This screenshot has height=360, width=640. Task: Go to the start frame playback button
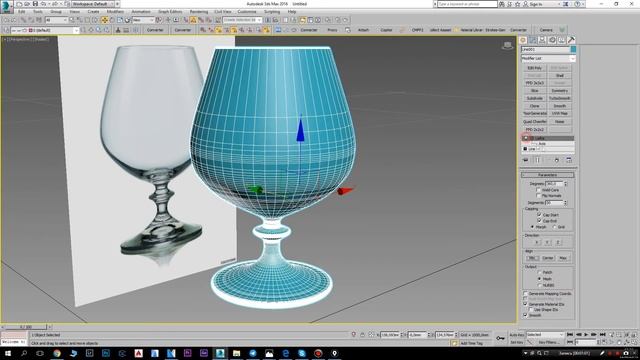coord(570,335)
